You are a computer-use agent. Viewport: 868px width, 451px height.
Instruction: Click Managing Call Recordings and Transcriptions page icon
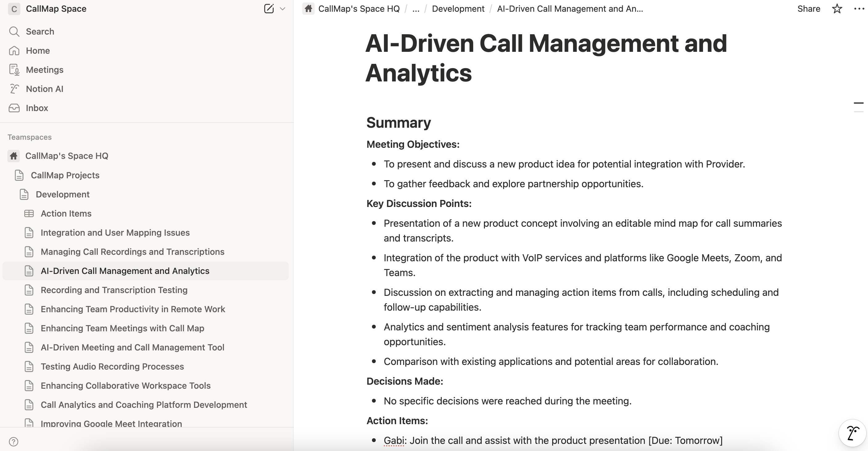tap(29, 252)
